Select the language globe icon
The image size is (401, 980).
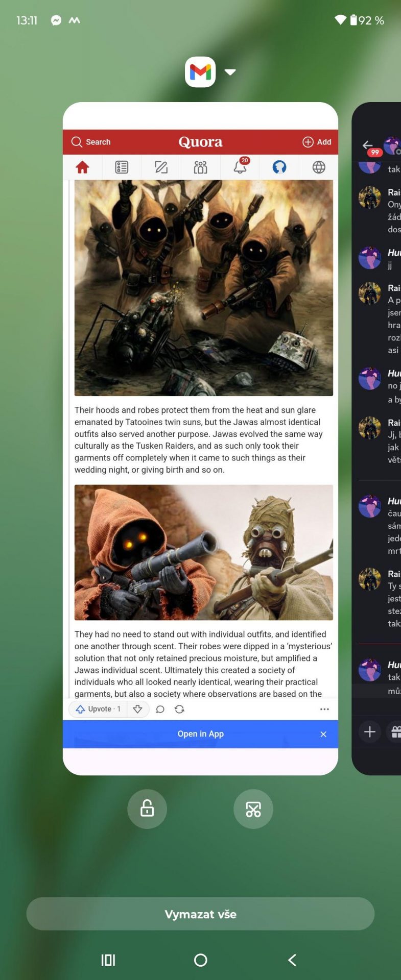(x=319, y=167)
